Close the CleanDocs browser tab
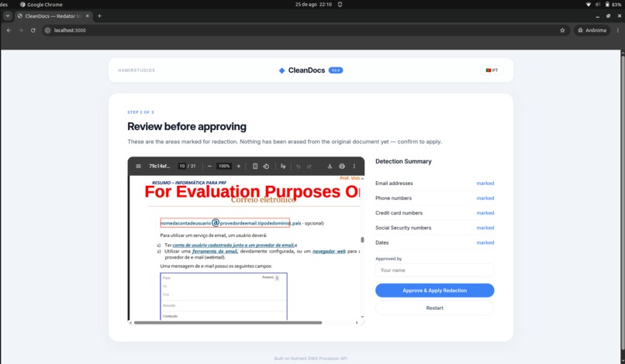 [x=88, y=16]
